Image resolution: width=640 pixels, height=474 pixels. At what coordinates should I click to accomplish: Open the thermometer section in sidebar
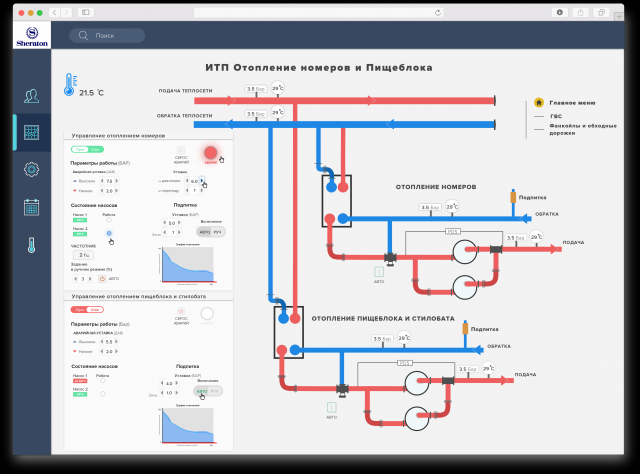coord(31,245)
